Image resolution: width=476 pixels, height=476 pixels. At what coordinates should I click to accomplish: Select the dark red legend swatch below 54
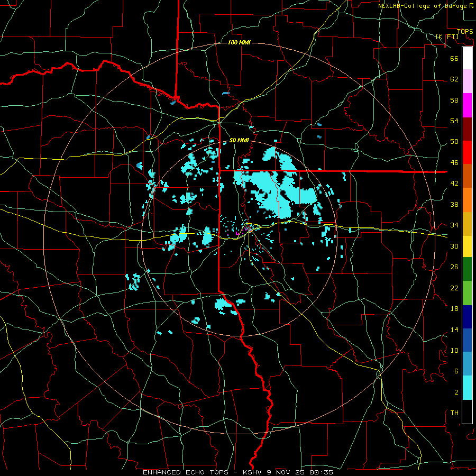coord(467,129)
